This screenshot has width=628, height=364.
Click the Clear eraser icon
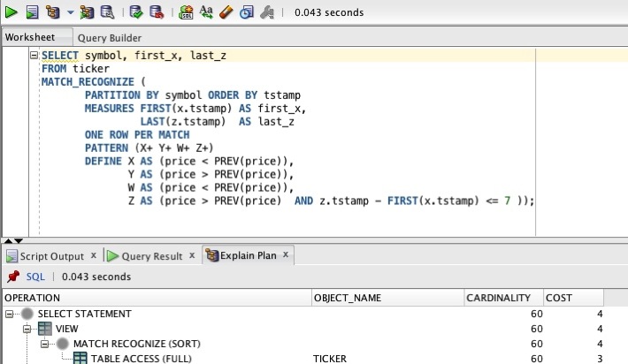point(226,12)
